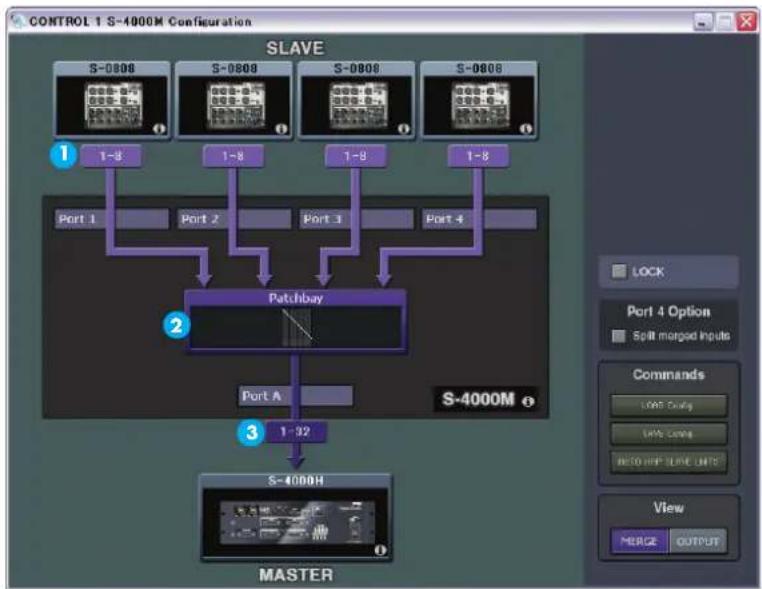762x589 pixels.
Task: Toggle Split merged inputs checkbox
Action: (618, 336)
